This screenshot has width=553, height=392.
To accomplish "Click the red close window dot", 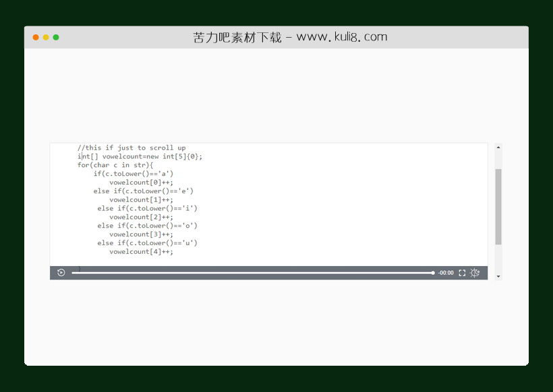I will tap(36, 37).
